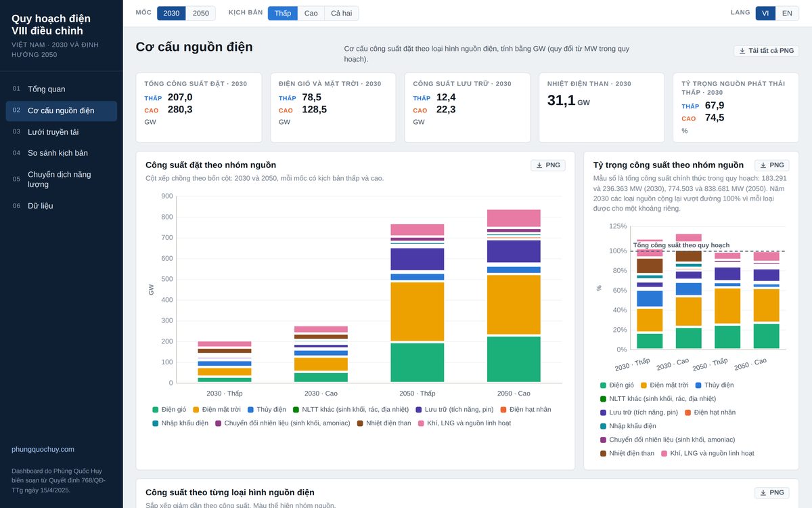Toggle Thủy điện legend in main chart
The height and width of the screenshot is (508, 812).
[267, 410]
